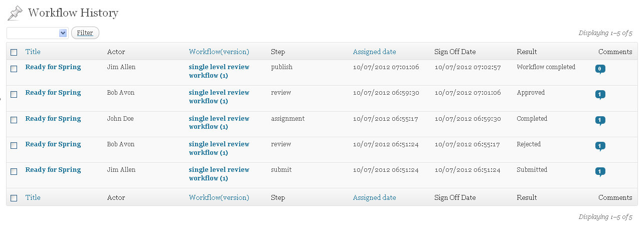Tick checkbox for John Doe assignment row
644x235 pixels.
(14, 120)
